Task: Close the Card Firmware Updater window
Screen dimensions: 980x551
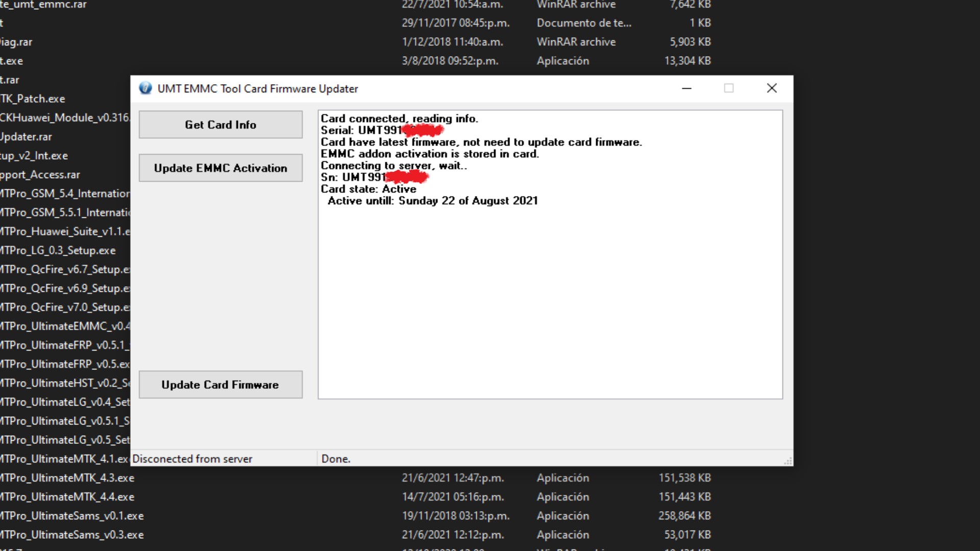Action: point(772,88)
